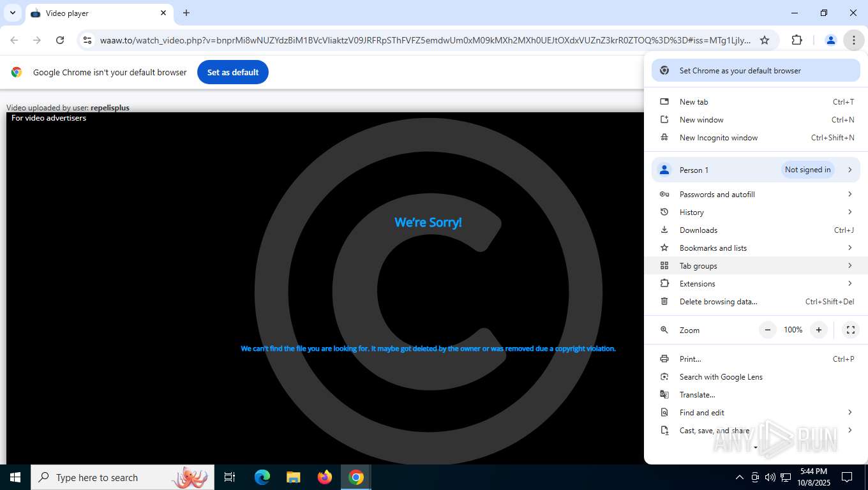The image size is (868, 490).
Task: Choose New window from the menu
Action: [x=756, y=120]
